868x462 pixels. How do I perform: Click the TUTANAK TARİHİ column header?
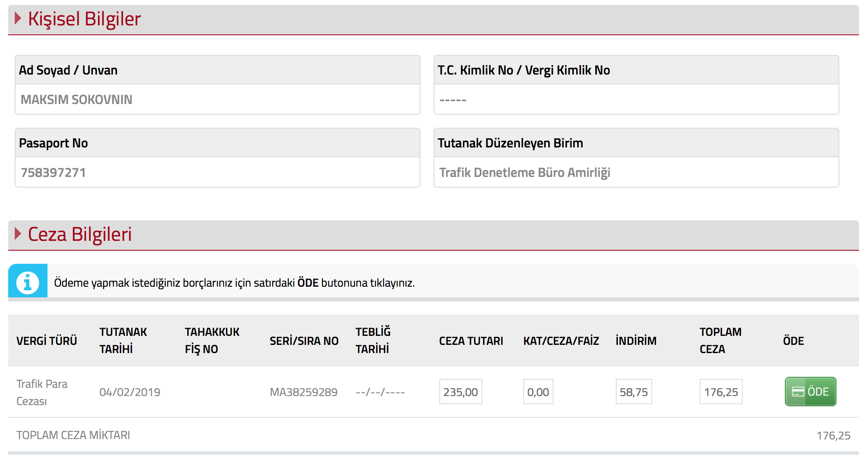(123, 340)
